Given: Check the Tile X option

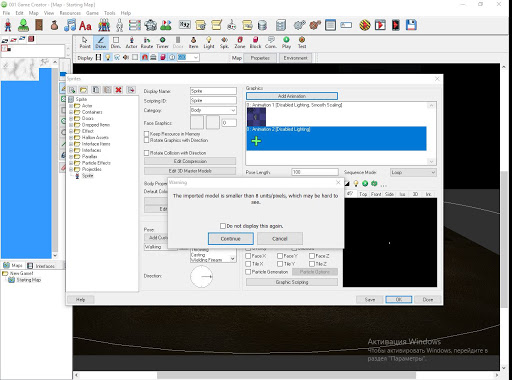Looking at the screenshot, I should pyautogui.click(x=248, y=264).
